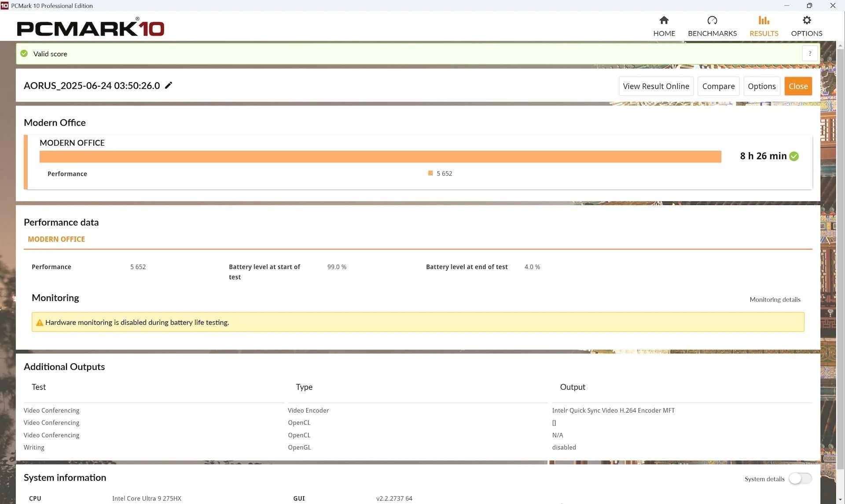
Task: Open Monitoring details
Action: pos(775,299)
